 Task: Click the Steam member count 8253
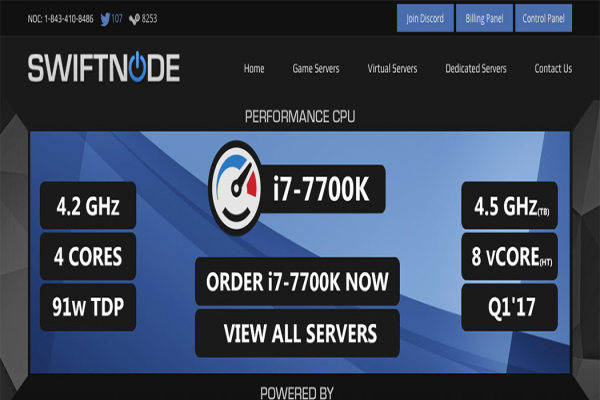(x=149, y=18)
